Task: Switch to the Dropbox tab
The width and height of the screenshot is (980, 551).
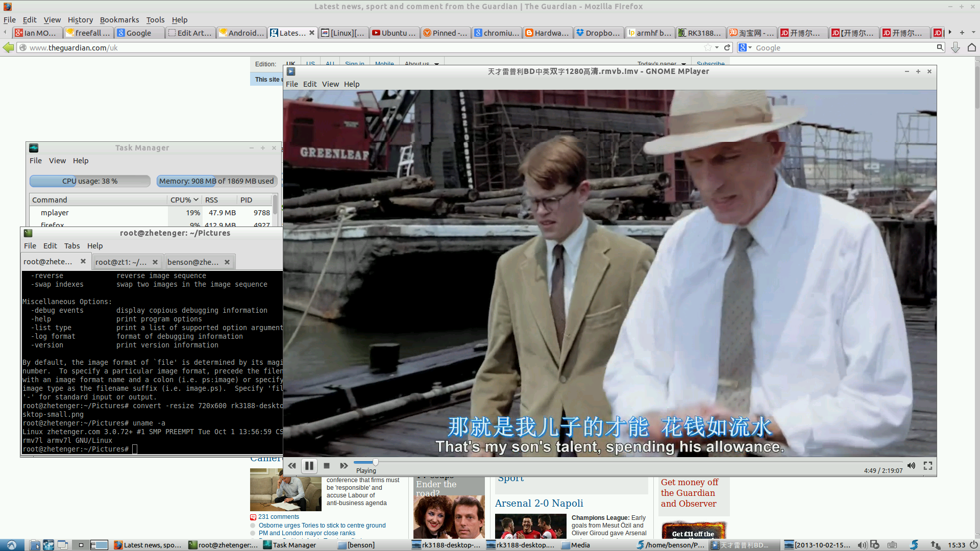Action: tap(598, 33)
